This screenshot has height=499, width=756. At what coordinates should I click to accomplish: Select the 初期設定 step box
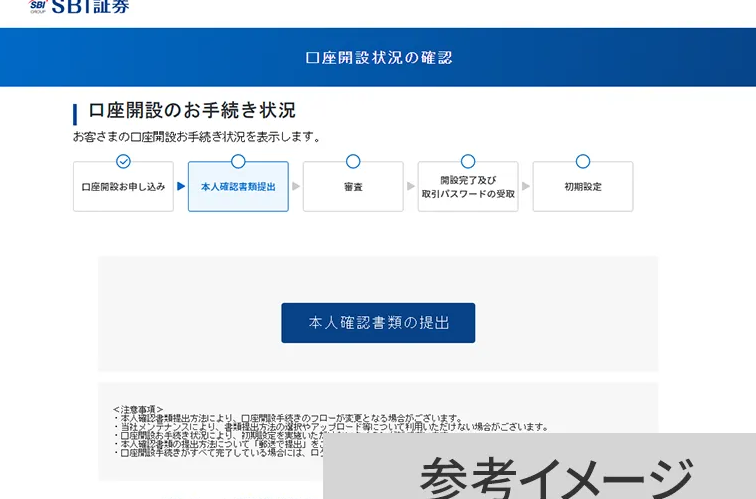pos(583,187)
